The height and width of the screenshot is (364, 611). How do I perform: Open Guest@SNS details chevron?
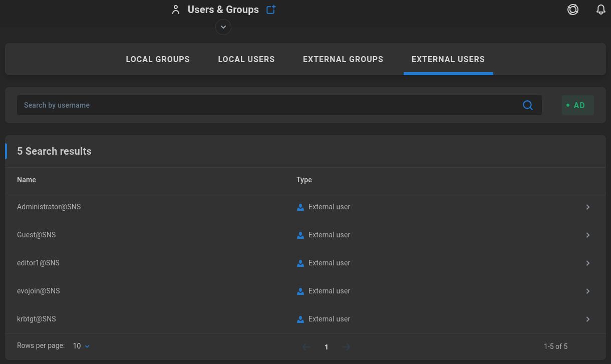(x=588, y=235)
